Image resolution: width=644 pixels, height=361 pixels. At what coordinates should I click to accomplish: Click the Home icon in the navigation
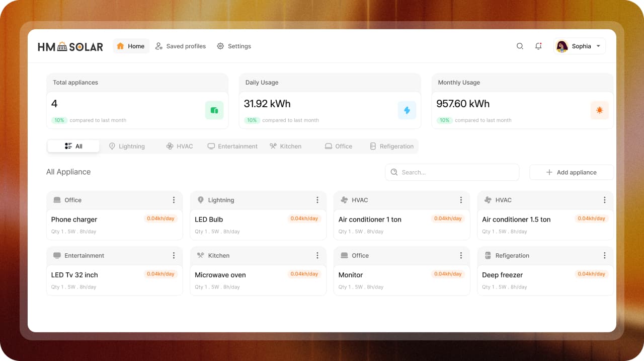coord(120,46)
